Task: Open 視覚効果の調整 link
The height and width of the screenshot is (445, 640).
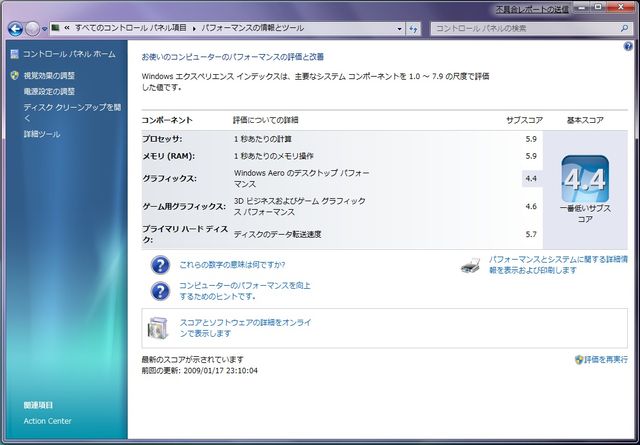Action: 49,76
